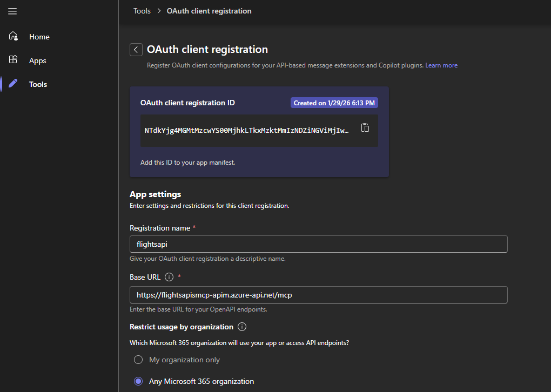This screenshot has height=392, width=551.
Task: Open the hamburger navigation menu
Action: 12,11
